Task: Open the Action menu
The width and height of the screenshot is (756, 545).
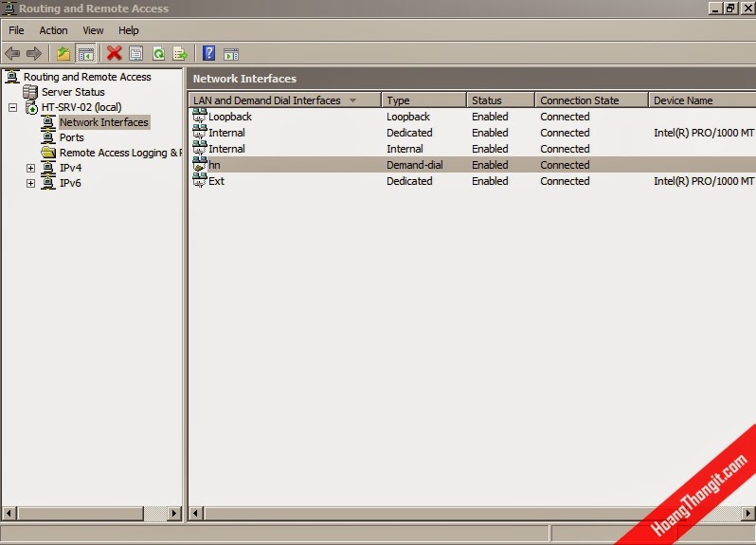Action: (53, 30)
